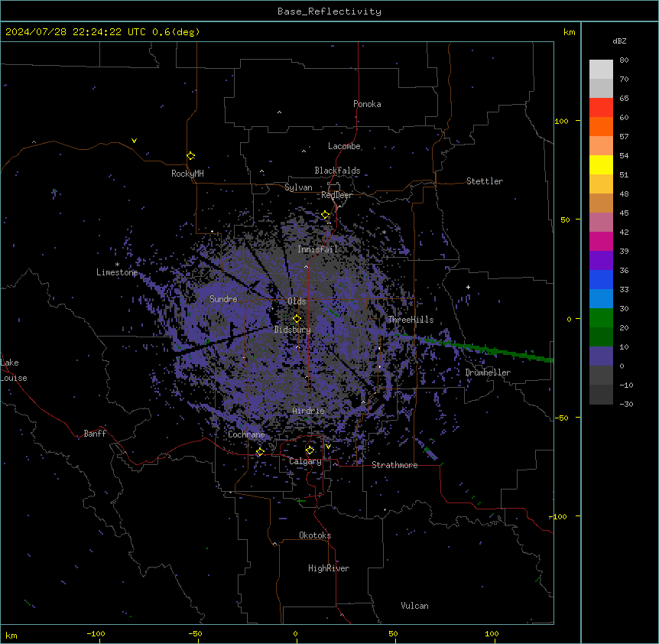Click the dBZ legend heading
The image size is (659, 644).
[x=619, y=41]
